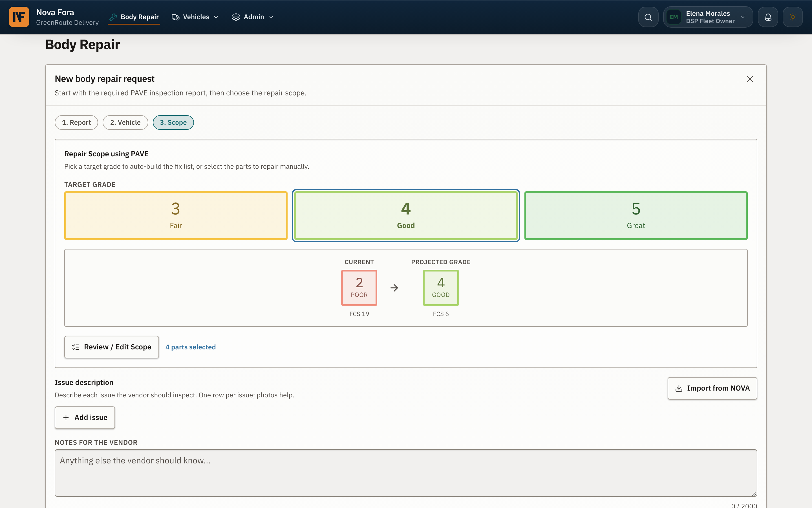This screenshot has width=812, height=508.
Task: Open Body Repair nav tab
Action: 134,17
